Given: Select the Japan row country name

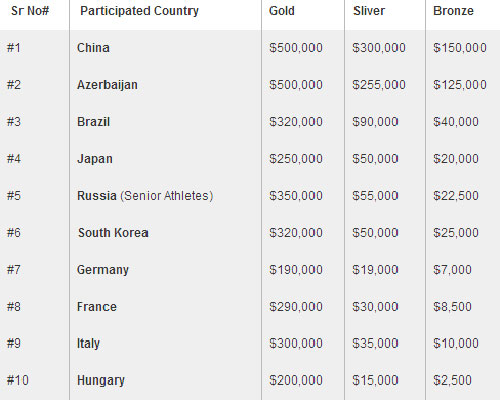Looking at the screenshot, I should [95, 159].
